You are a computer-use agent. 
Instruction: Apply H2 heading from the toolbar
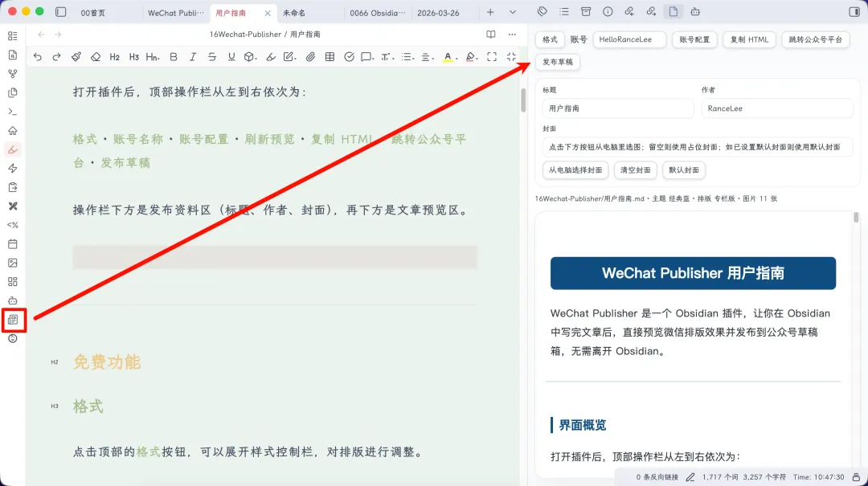tap(115, 57)
